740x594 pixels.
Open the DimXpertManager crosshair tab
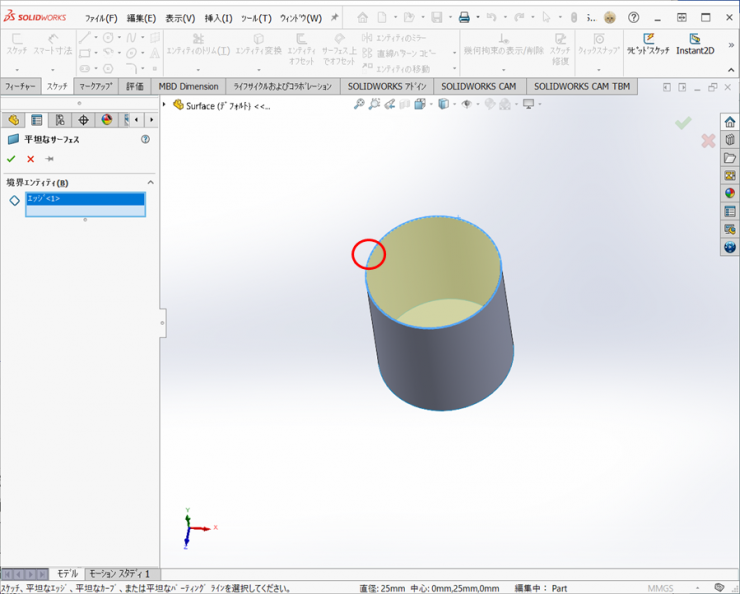[84, 120]
